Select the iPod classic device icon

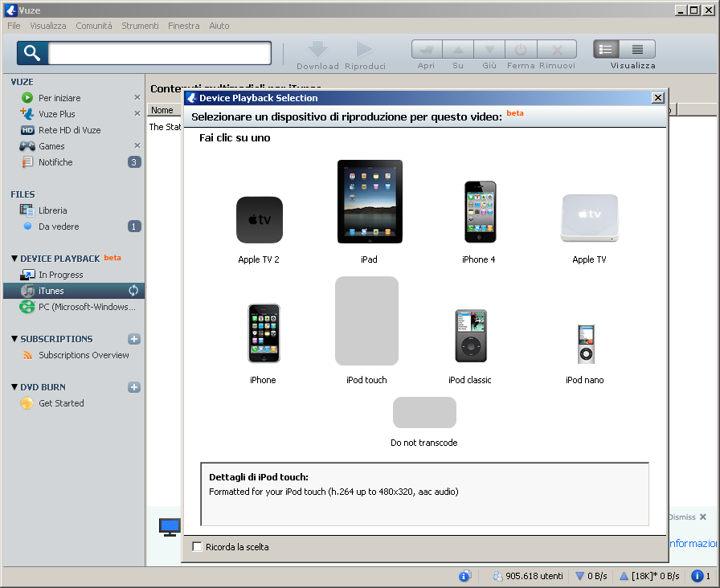click(470, 336)
